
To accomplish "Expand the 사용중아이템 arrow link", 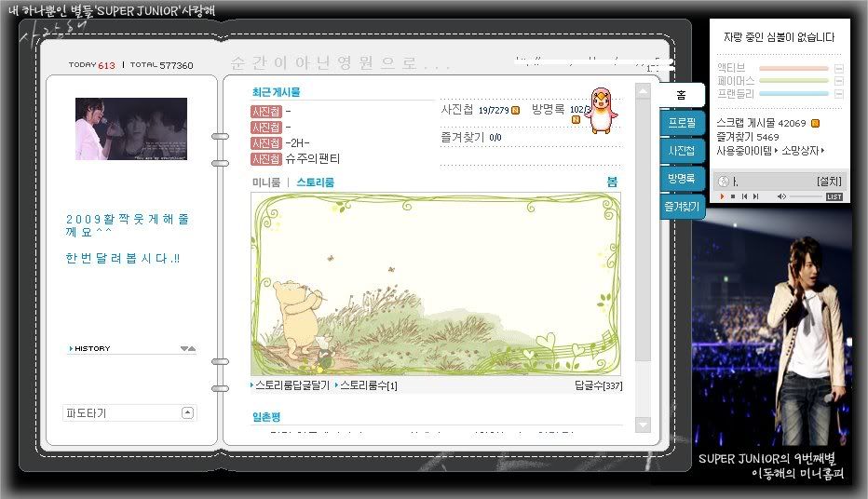I will coord(747,151).
